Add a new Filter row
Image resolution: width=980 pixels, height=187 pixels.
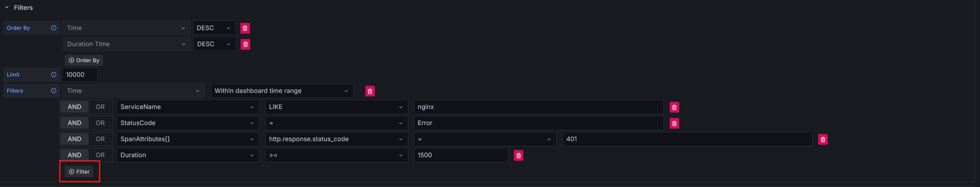[x=79, y=172]
